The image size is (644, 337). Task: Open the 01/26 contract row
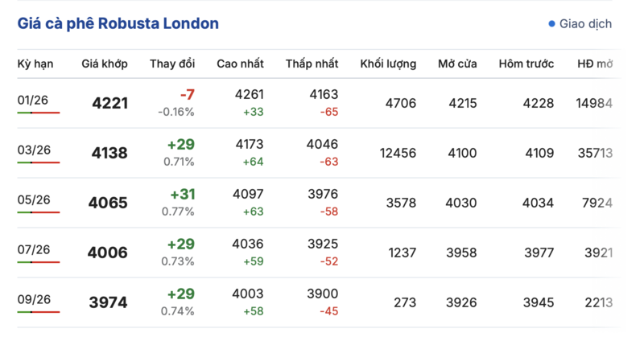[34, 100]
